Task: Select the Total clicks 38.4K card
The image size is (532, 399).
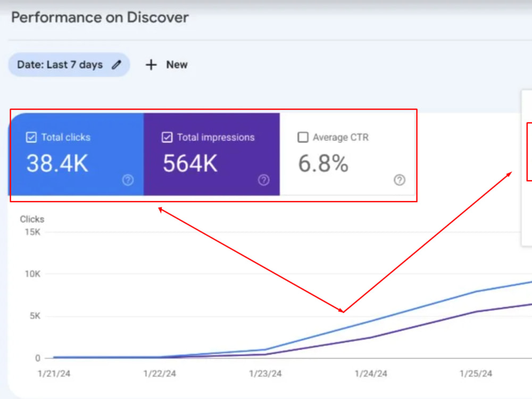Action: coord(76,154)
